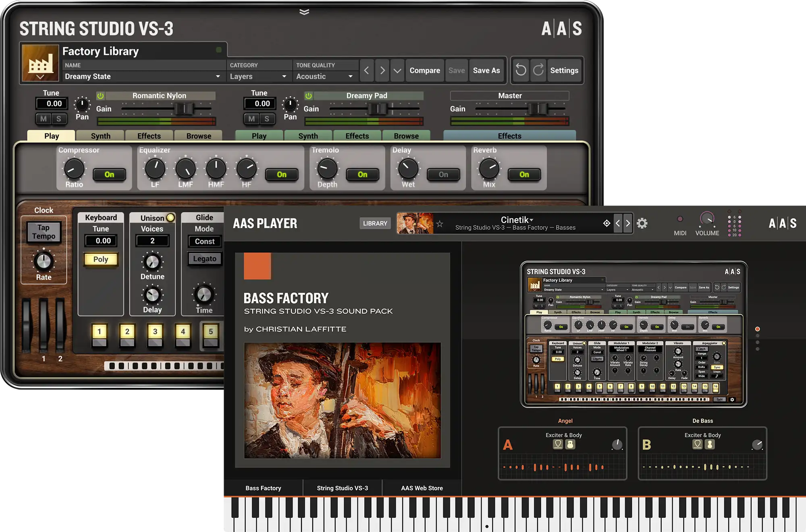
Task: Click the Save As button
Action: tap(486, 71)
